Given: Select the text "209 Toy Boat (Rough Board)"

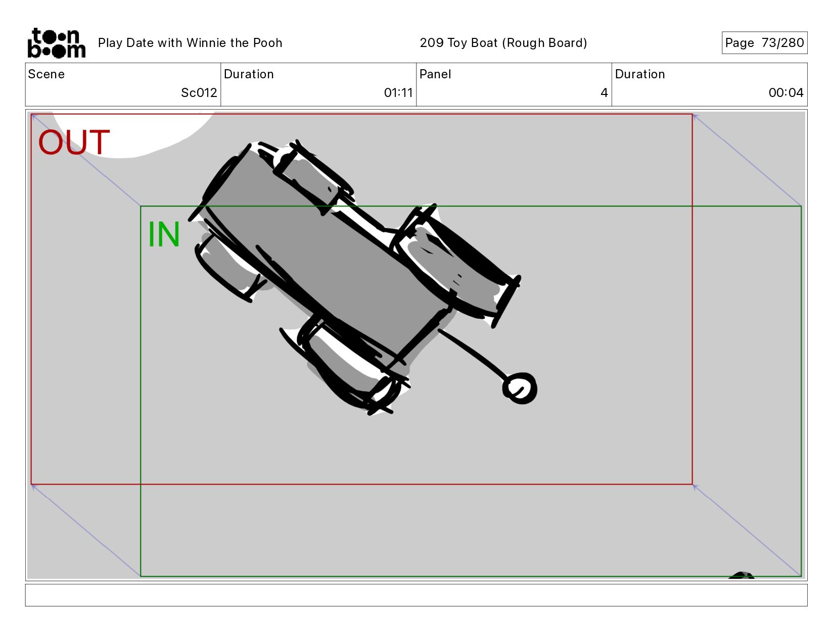Looking at the screenshot, I should [x=503, y=43].
